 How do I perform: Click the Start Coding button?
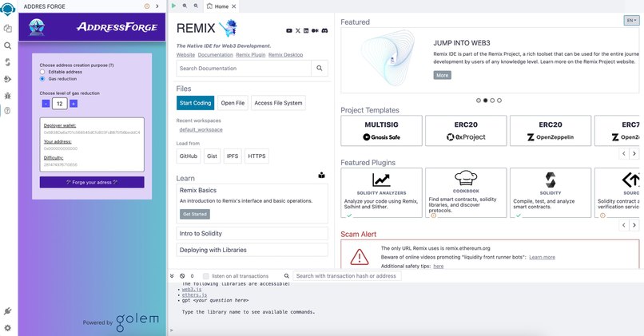click(196, 103)
